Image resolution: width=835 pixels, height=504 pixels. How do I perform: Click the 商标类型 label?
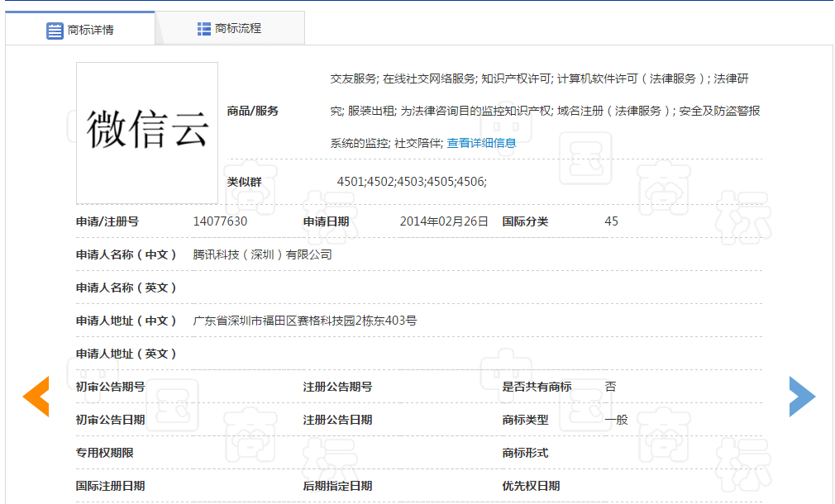pos(525,420)
